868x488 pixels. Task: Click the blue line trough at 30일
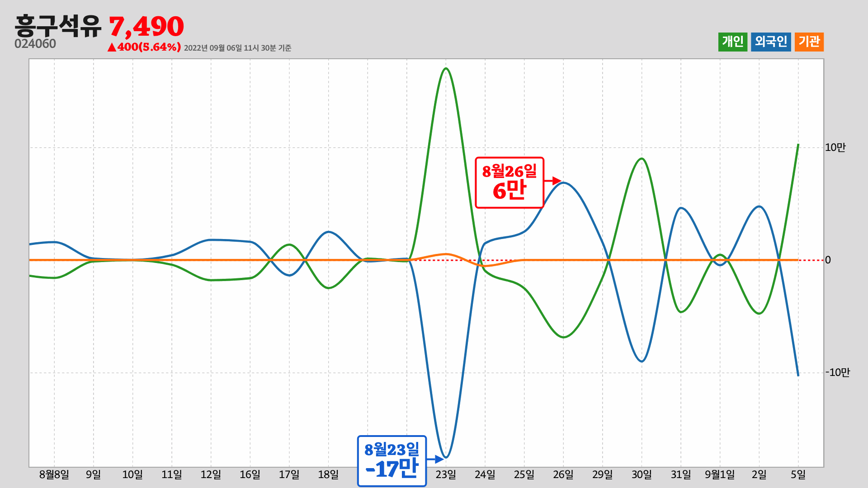642,361
